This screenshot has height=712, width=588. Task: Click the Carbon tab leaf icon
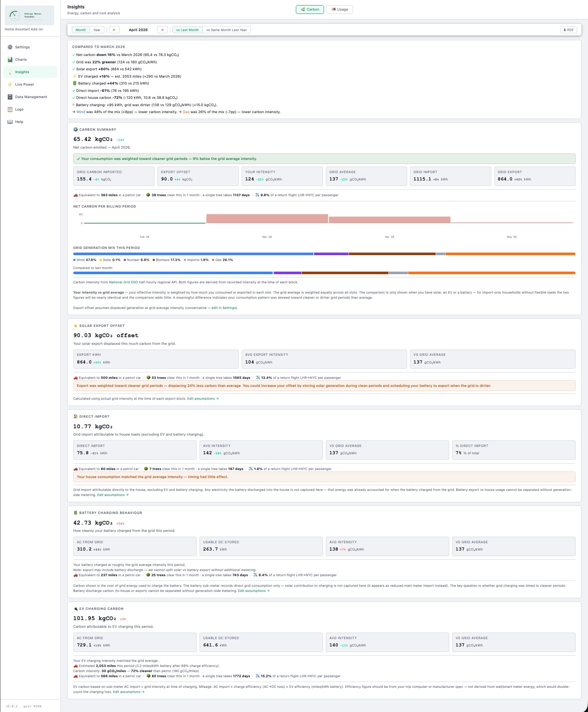303,10
